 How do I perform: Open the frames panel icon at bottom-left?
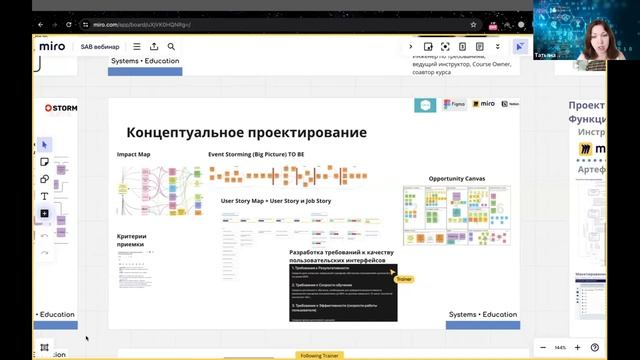coord(44,347)
